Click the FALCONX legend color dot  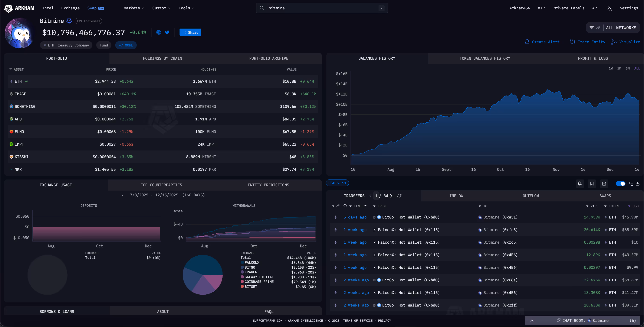242,262
